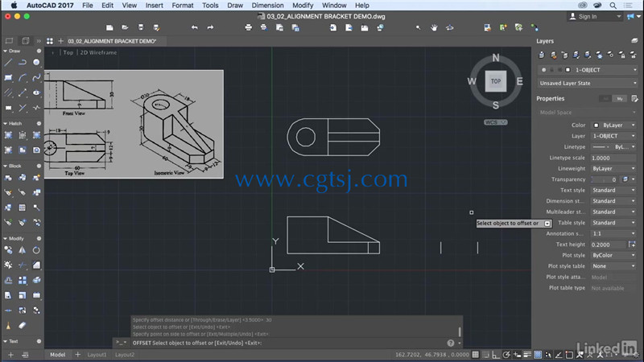Open the Lineweight ByLayer dropdown
This screenshot has width=644, height=362.
click(x=614, y=169)
